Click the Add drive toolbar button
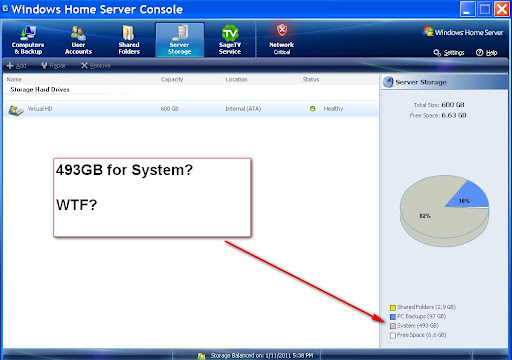Viewport: 512px width, 360px height. 16,66
